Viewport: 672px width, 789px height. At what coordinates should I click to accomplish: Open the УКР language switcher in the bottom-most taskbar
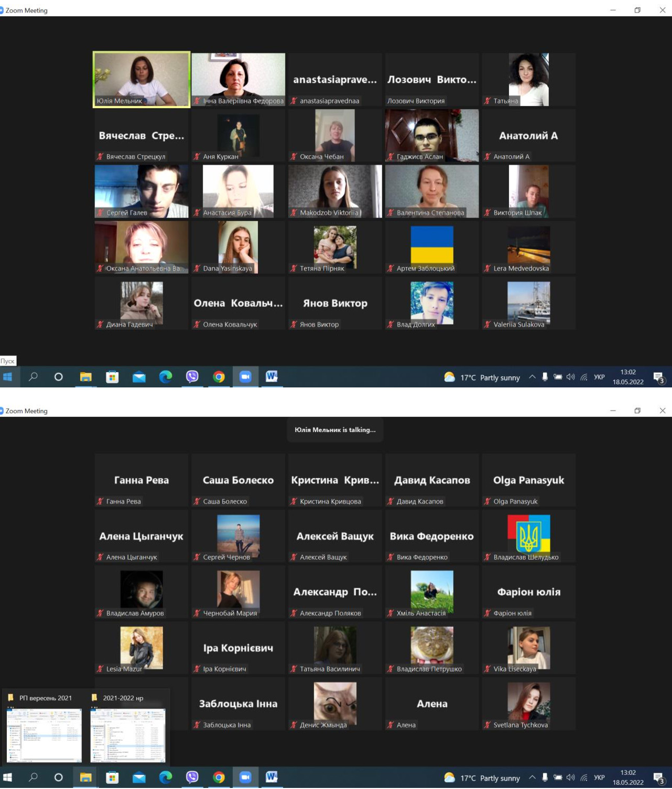599,777
